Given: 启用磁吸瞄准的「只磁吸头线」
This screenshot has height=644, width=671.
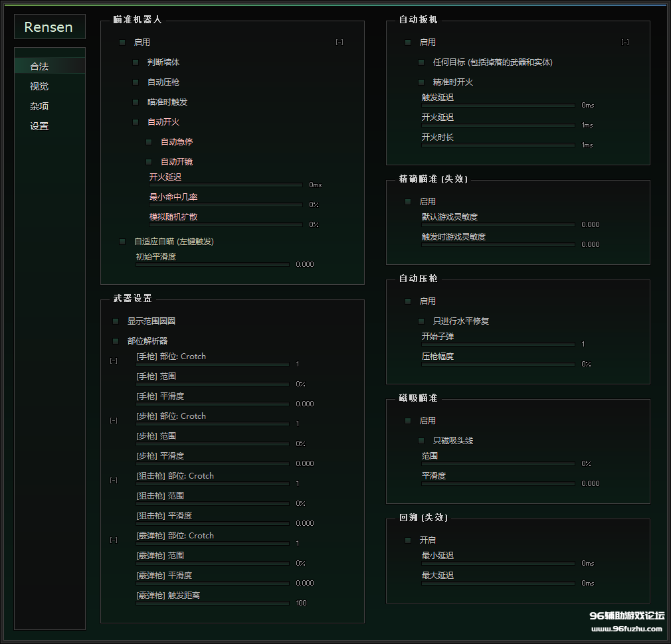Looking at the screenshot, I should (x=421, y=440).
